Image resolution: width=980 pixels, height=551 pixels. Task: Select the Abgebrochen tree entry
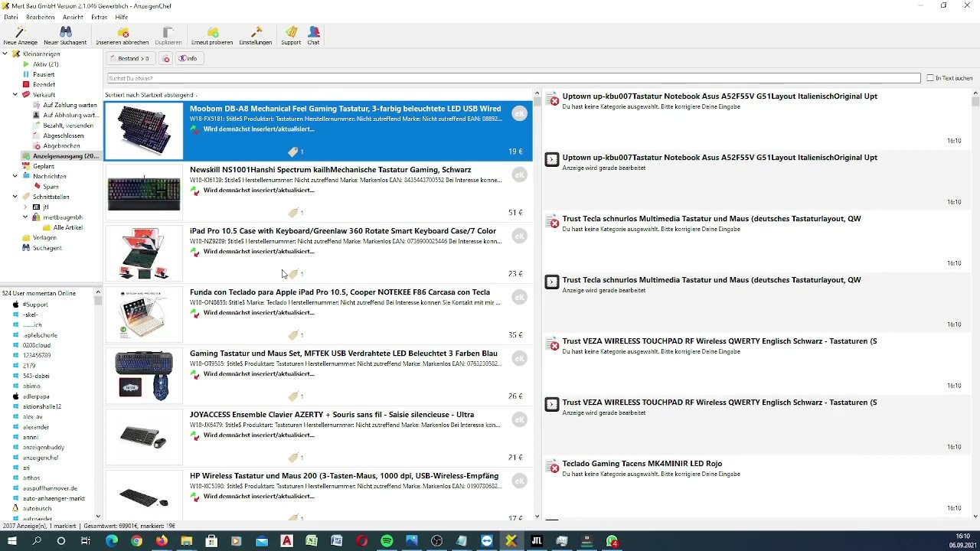coord(61,146)
